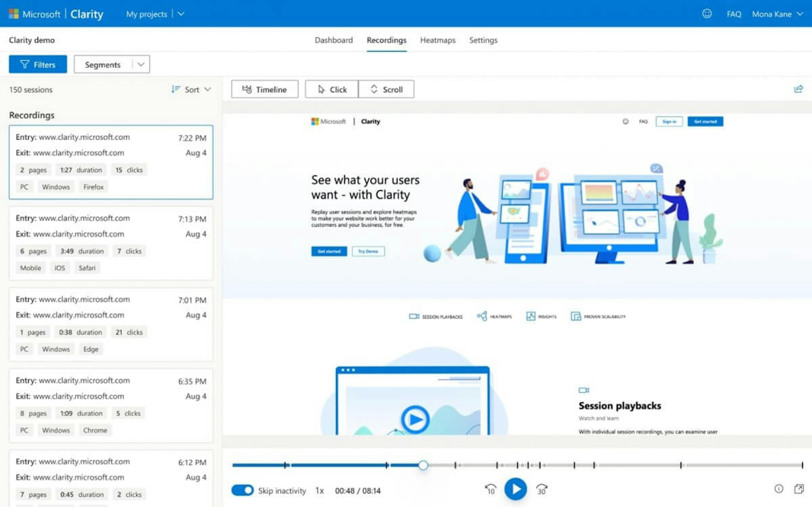The image size is (812, 507).
Task: Click the share recording icon
Action: 799,89
